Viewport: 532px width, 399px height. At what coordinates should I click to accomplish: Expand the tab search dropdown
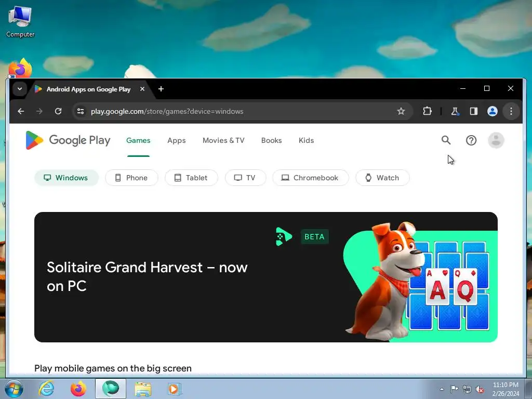tap(20, 89)
